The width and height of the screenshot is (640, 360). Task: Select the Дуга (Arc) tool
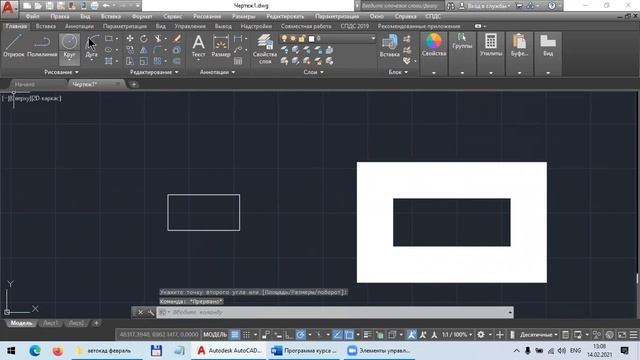[x=92, y=46]
